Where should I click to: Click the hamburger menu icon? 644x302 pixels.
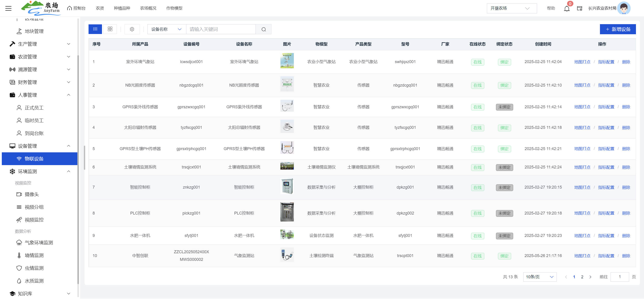tap(8, 8)
